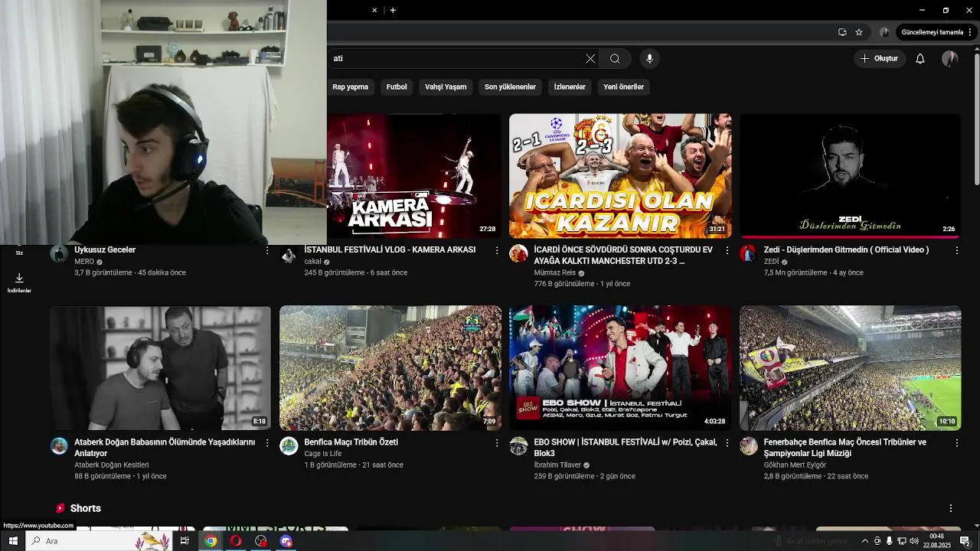Open Gökhan Mert Eyigör channel link
Screen dimensions: 980x551
click(x=795, y=465)
